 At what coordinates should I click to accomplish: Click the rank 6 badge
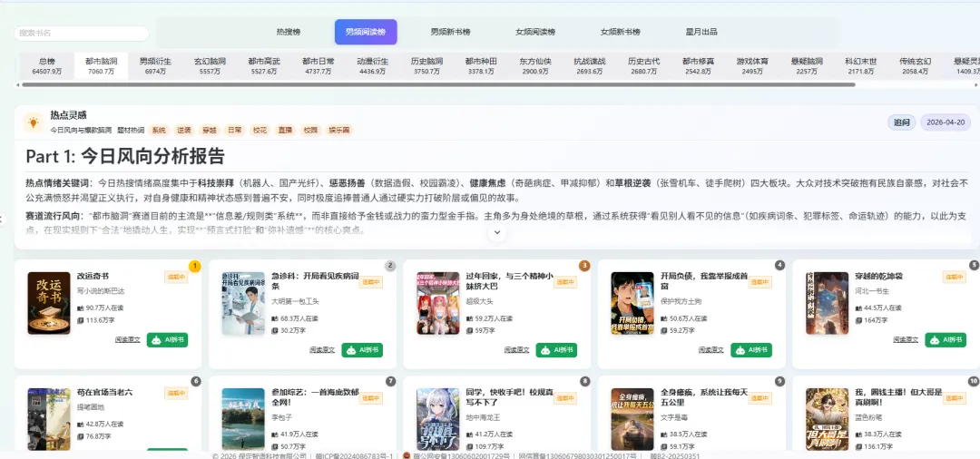point(196,381)
